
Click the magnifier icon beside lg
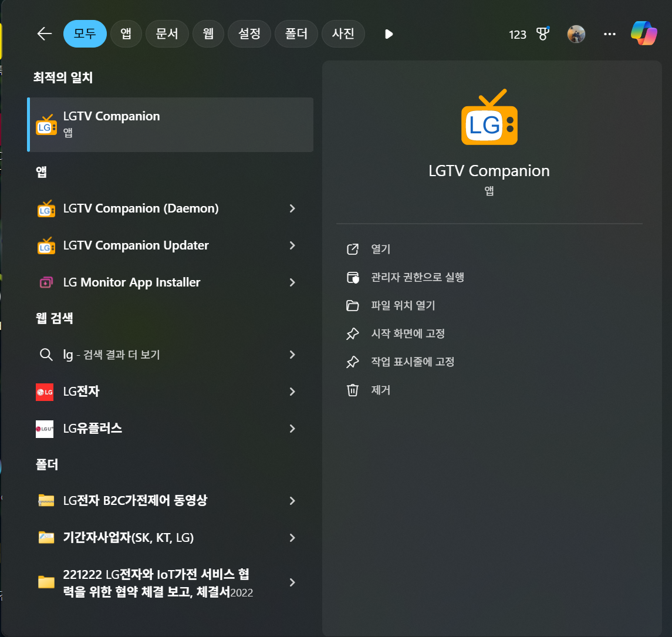46,355
